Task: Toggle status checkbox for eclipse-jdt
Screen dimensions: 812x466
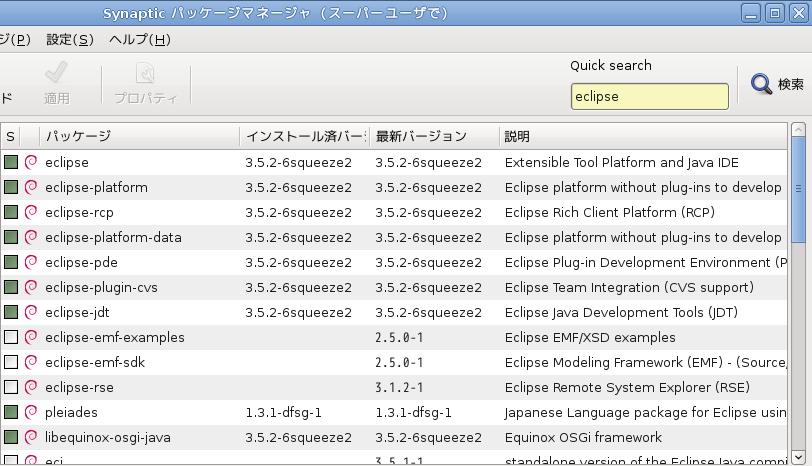Action: 11,312
